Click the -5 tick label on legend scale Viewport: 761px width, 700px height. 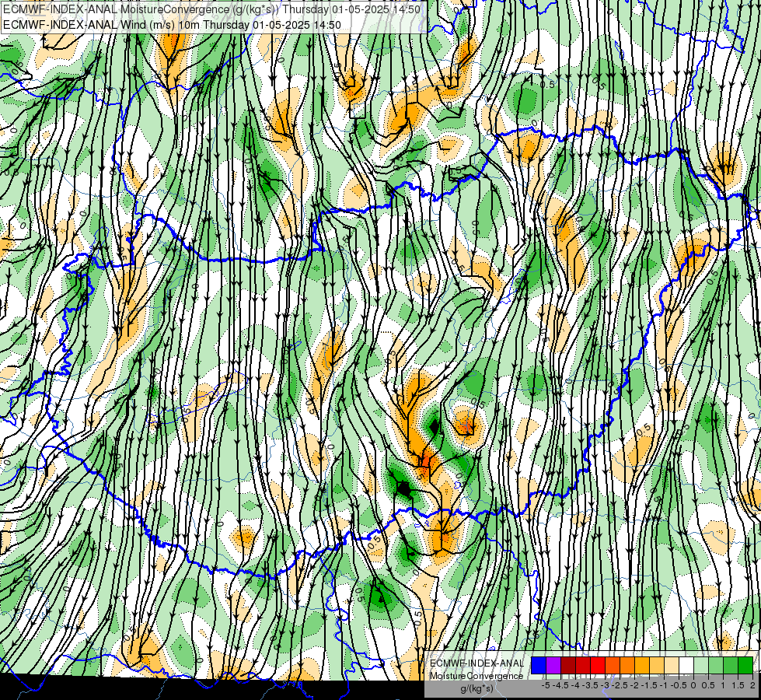pyautogui.click(x=546, y=685)
